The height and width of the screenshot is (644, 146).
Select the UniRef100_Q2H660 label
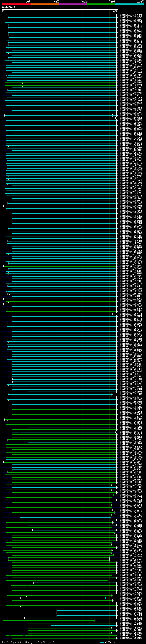pyautogui.click(x=131, y=399)
